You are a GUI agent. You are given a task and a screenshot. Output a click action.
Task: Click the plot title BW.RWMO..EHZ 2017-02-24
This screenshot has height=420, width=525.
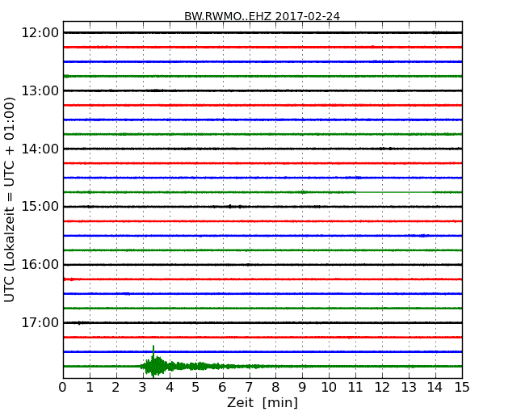262,16
